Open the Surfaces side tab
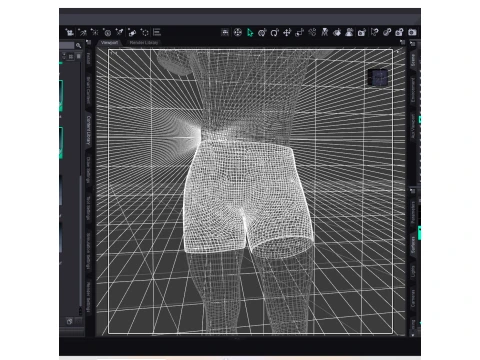The width and height of the screenshot is (480, 360). (413, 244)
